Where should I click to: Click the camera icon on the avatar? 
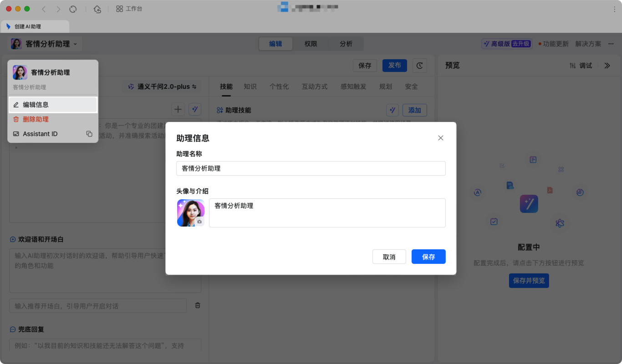pyautogui.click(x=200, y=222)
